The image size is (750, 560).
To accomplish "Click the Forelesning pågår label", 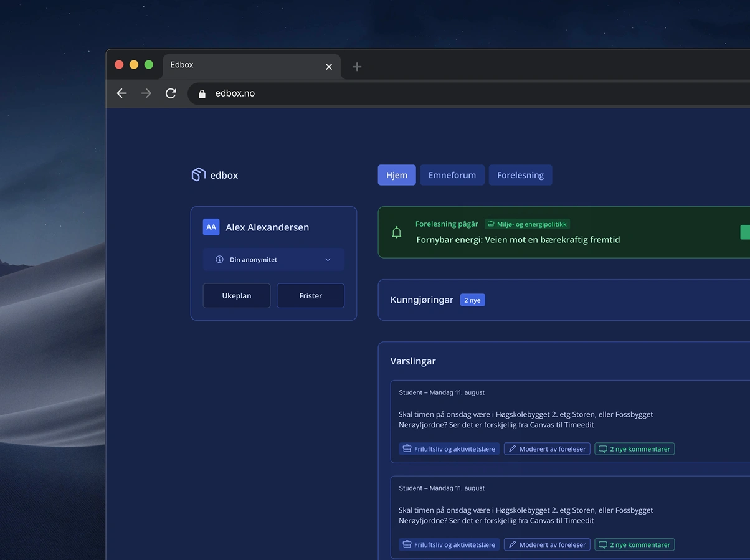I will [447, 224].
